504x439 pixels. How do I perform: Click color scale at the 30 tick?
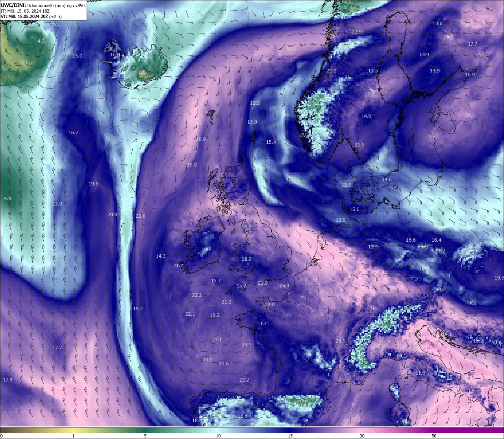click(362, 435)
